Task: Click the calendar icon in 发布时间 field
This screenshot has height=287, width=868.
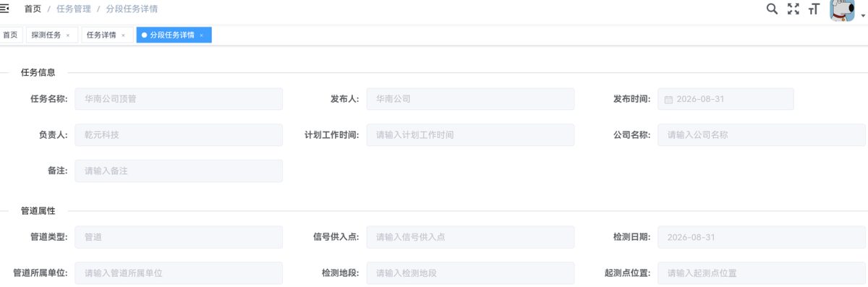Action: (668, 99)
